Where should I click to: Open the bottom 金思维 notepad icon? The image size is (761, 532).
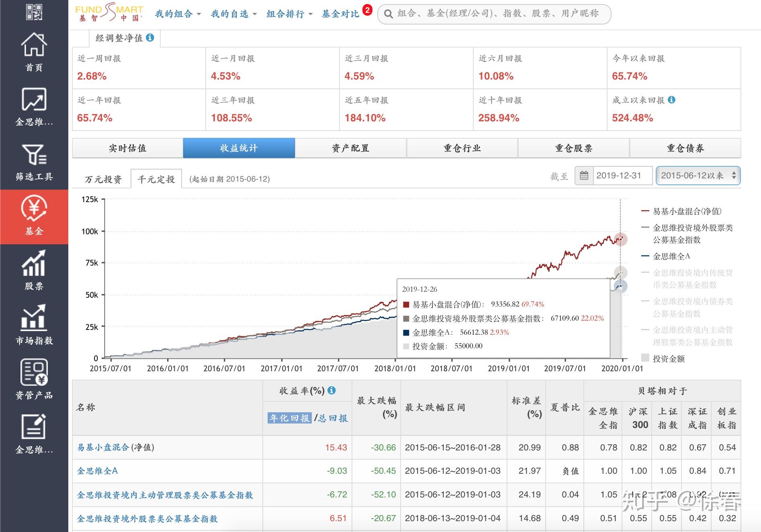coord(34,427)
